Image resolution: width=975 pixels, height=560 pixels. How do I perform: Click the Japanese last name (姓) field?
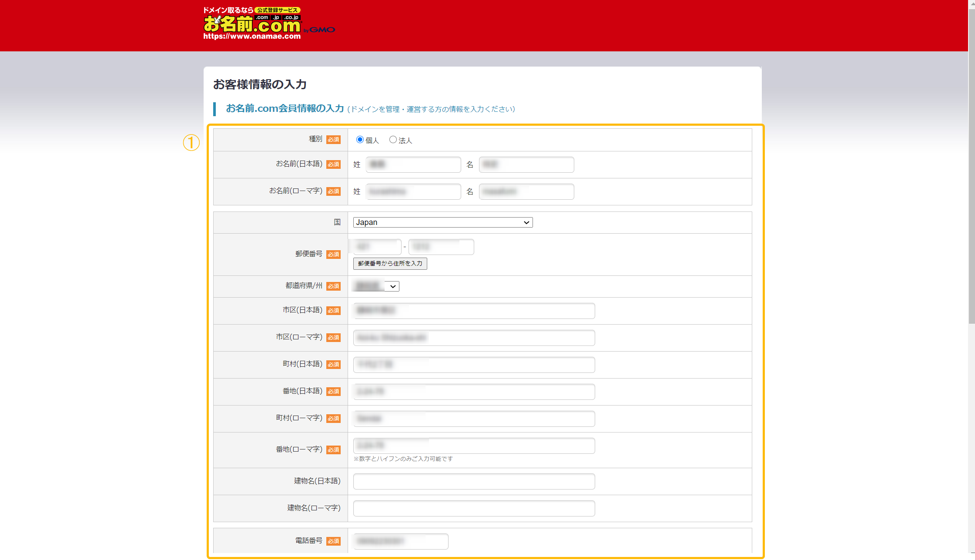point(413,164)
